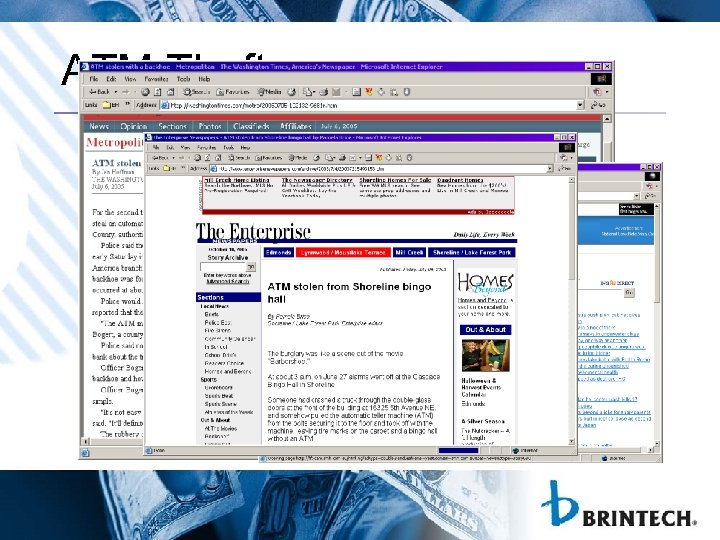Viewport: 720px width, 540px height.
Task: Click Media button in Washington Times toolbar
Action: (x=270, y=92)
